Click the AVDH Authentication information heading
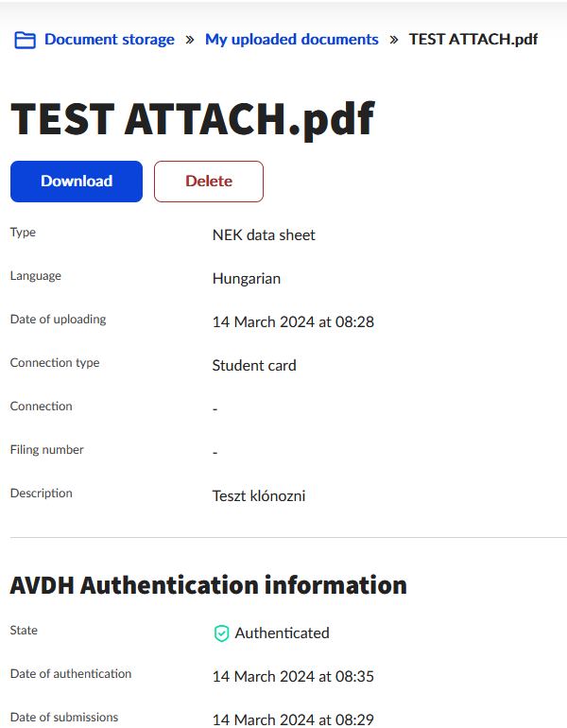Viewport: 567px width, 728px height. (208, 585)
